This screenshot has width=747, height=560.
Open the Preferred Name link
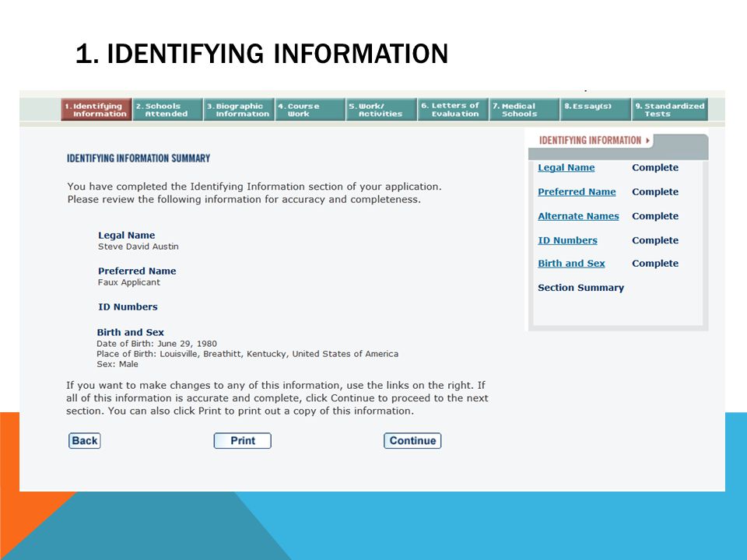coord(577,192)
